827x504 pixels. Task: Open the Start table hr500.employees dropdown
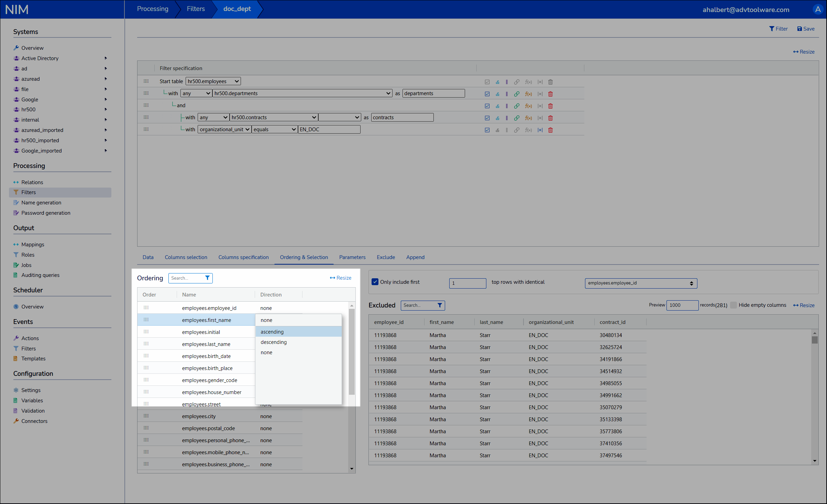213,81
